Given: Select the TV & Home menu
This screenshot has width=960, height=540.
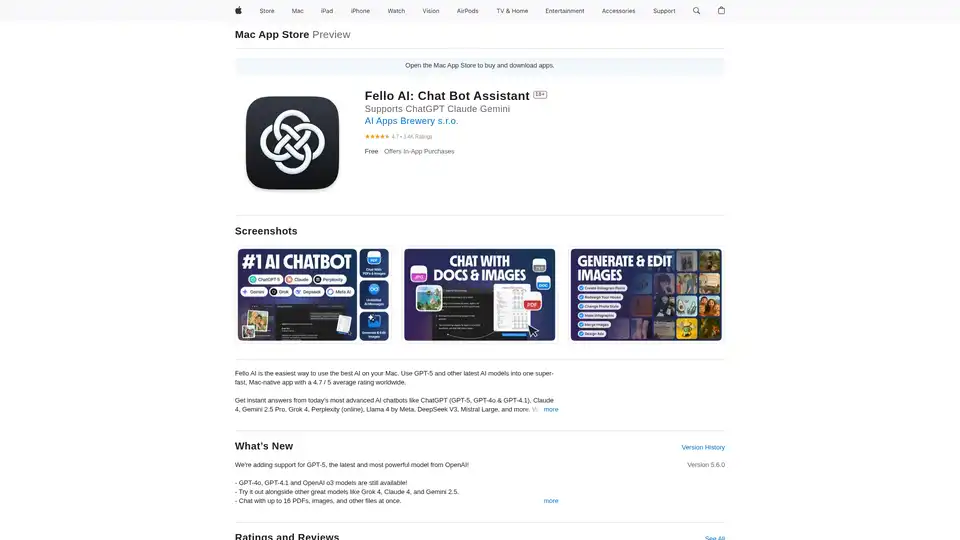Looking at the screenshot, I should coord(512,11).
